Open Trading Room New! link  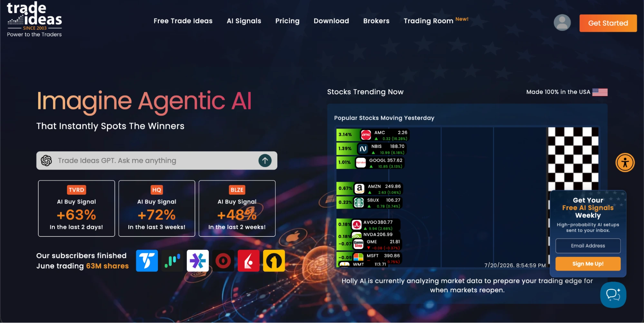(x=436, y=21)
